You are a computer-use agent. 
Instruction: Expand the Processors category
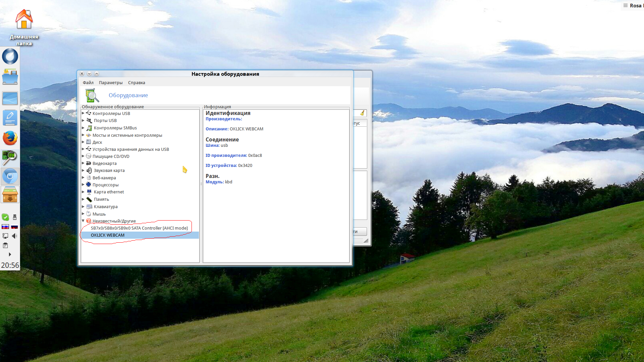(83, 185)
